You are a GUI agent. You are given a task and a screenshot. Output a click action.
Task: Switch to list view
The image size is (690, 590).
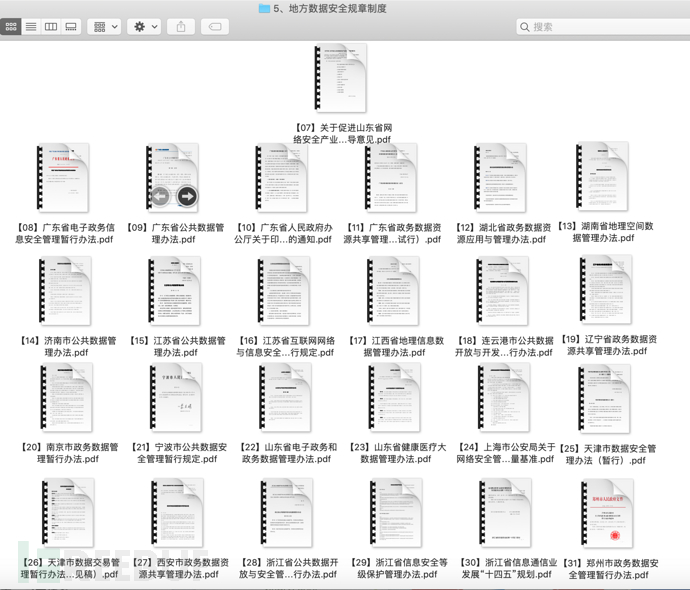coord(31,27)
